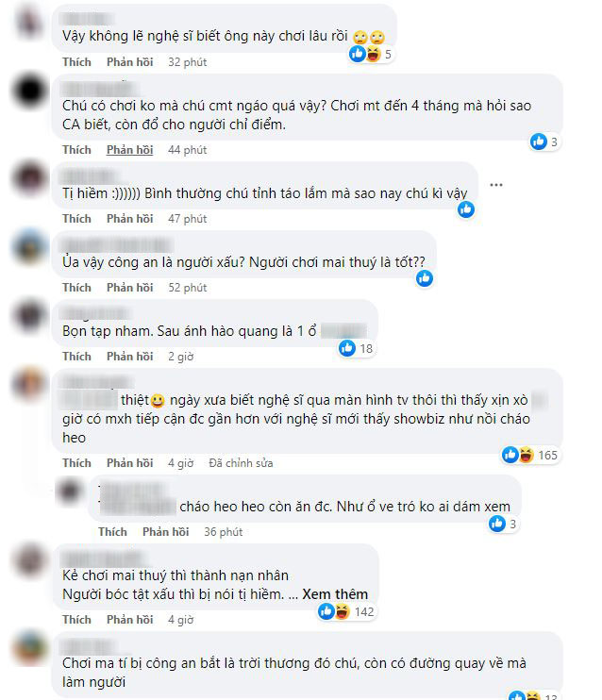
Task: Open the black avatar of the 44 phút commenter
Action: 30,92
